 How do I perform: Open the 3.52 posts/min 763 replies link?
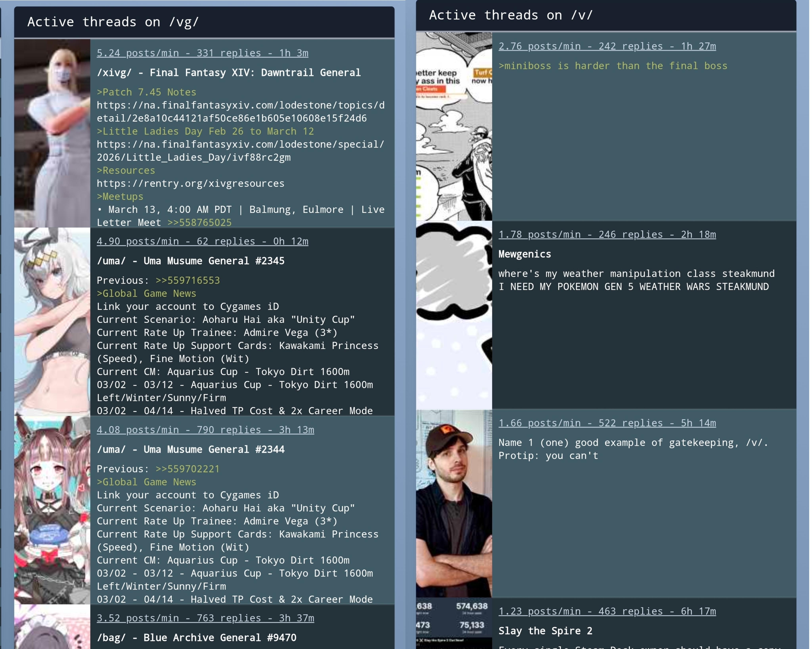pyautogui.click(x=205, y=618)
